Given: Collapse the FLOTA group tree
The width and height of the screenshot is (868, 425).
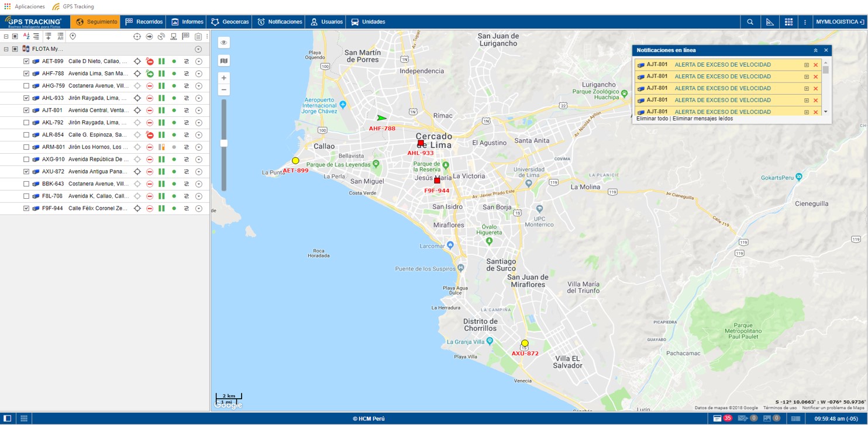Looking at the screenshot, I should click(6, 49).
